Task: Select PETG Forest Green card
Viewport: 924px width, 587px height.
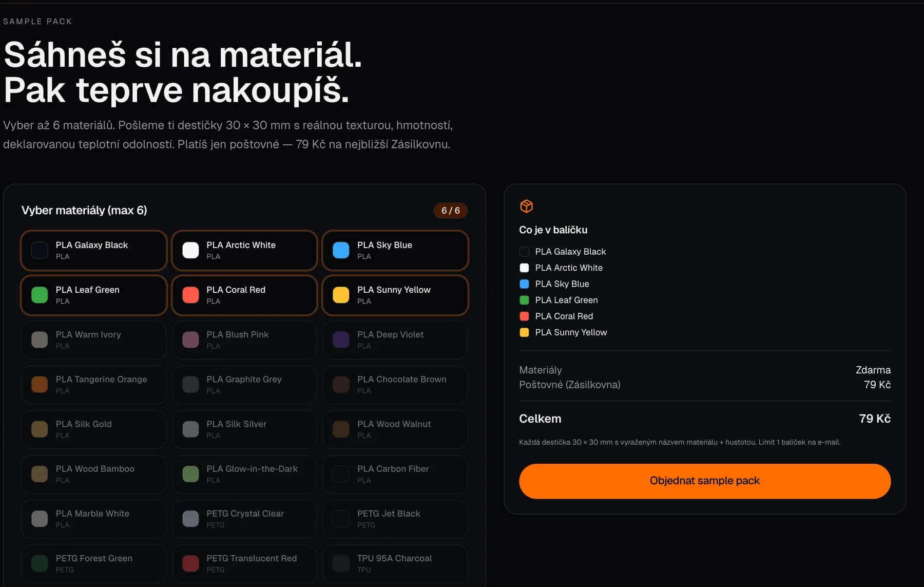Action: 93,563
